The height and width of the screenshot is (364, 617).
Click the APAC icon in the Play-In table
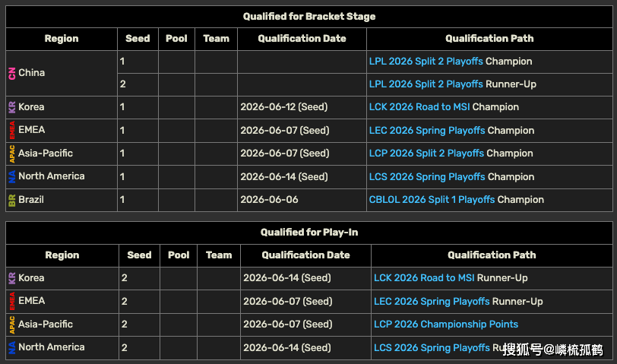tap(11, 324)
